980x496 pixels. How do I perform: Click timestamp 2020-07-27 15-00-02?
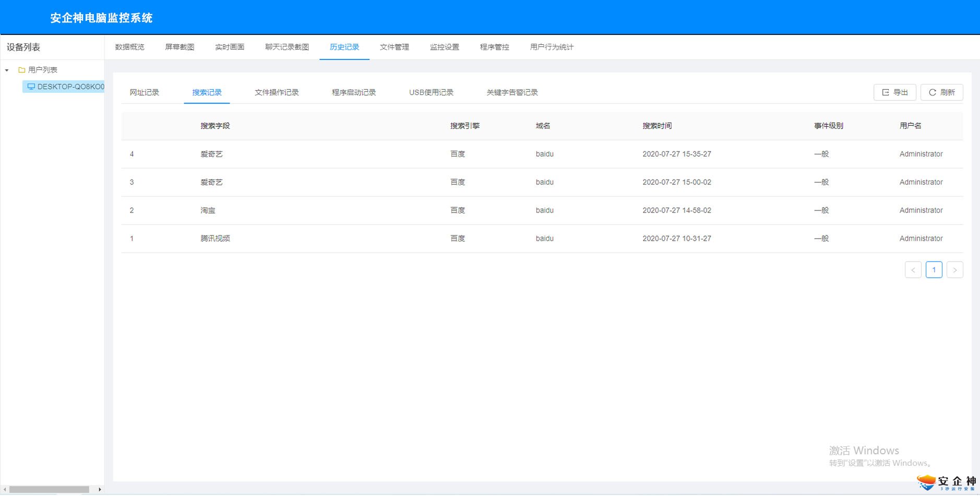(x=677, y=182)
